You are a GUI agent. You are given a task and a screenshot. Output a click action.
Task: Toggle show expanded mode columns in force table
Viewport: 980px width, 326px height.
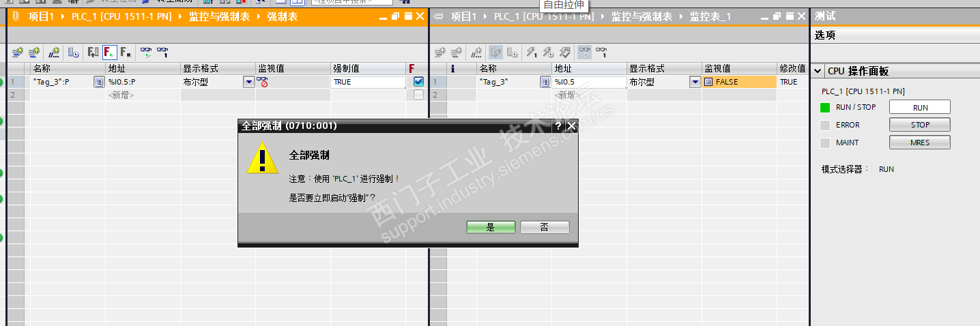click(73, 51)
